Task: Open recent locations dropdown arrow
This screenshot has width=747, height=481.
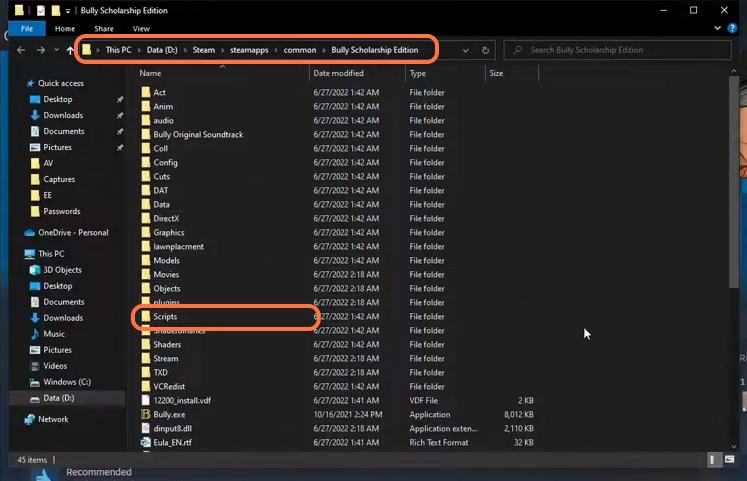Action: 56,50
